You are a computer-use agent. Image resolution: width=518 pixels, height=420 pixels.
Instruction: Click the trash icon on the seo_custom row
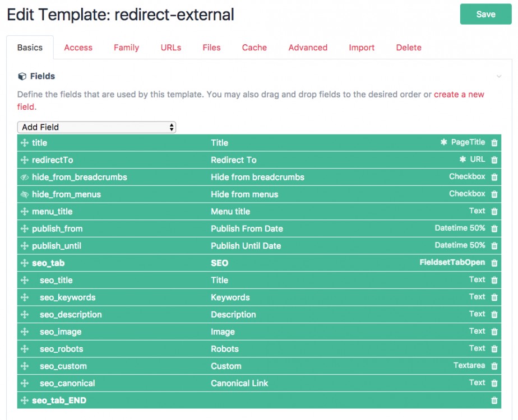[494, 366]
